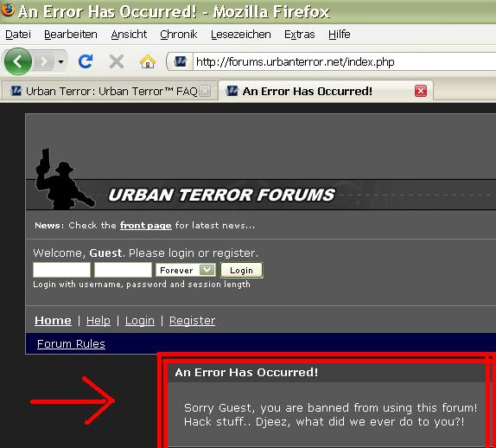
Task: Go to the home page via house icon
Action: (x=148, y=61)
